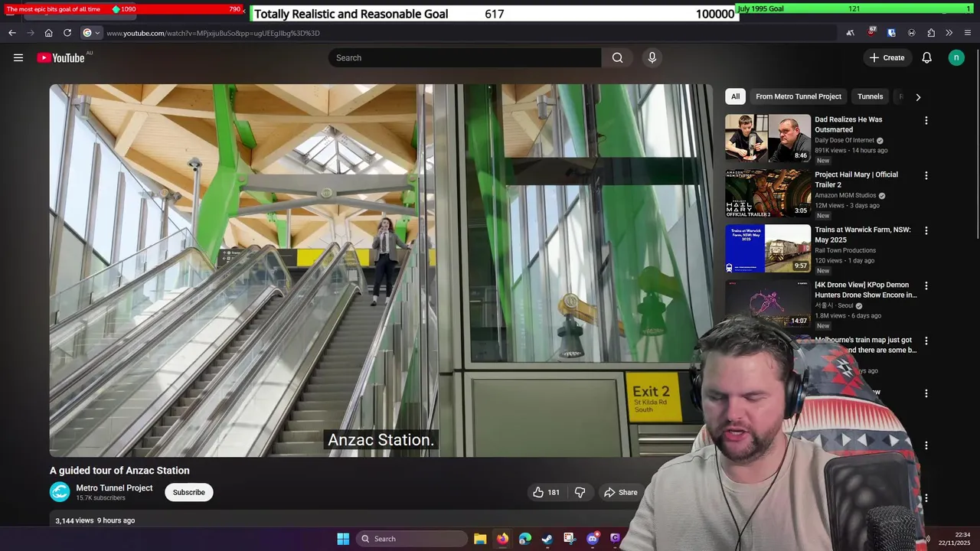Open Project Hail Mary Official Trailer 2 title
The width and height of the screenshot is (980, 551).
tap(856, 180)
